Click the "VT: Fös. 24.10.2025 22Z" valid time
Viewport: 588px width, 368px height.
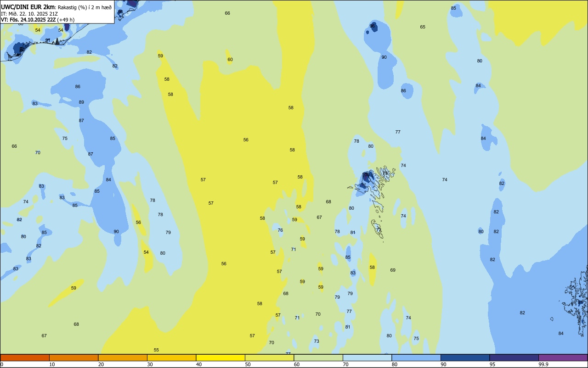click(28, 20)
